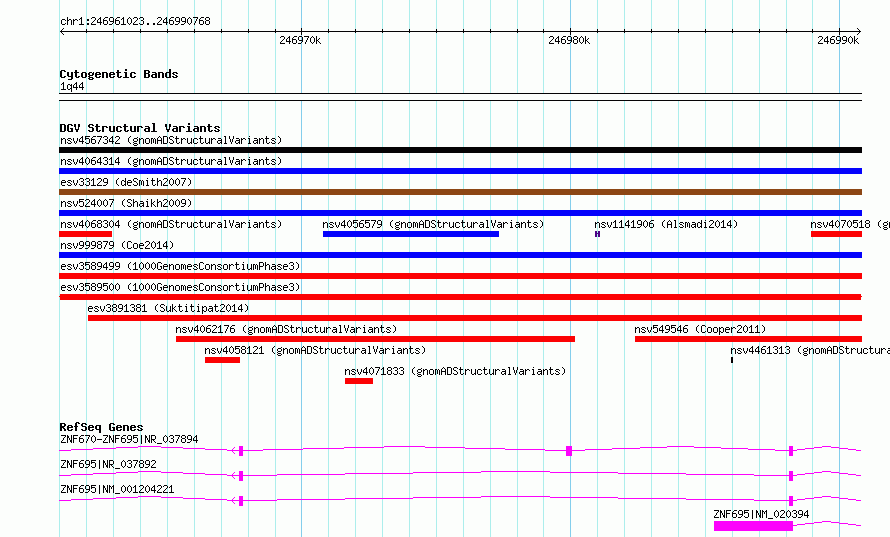Click the 246990k ruler tick label
This screenshot has height=537, width=890.
click(x=838, y=40)
